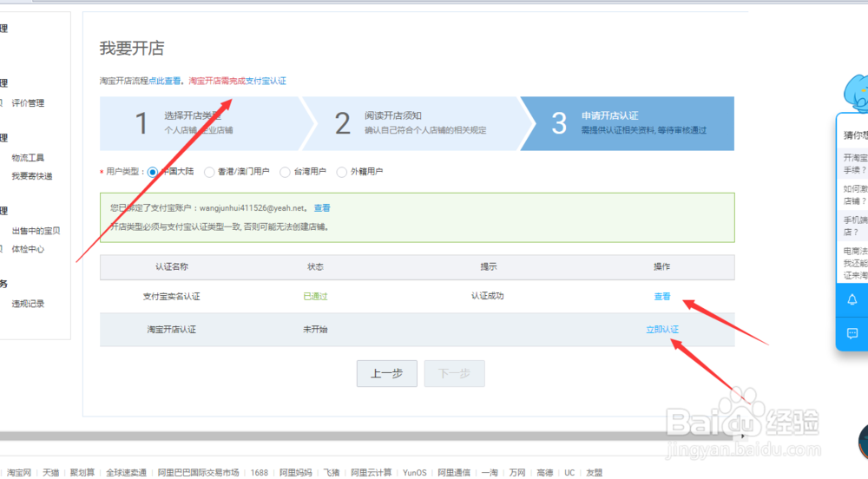Open the 阿里通信 footer link
The image size is (868, 479).
[x=454, y=472]
